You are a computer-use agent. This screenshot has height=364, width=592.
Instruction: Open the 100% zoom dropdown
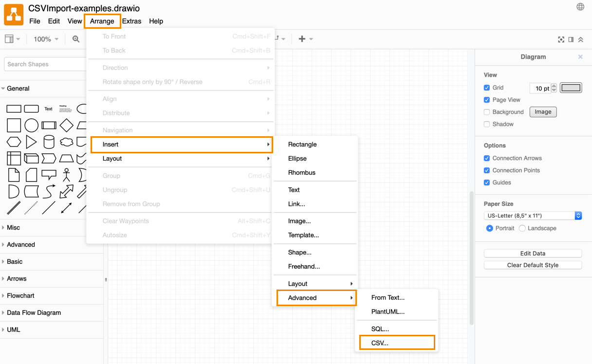click(46, 39)
